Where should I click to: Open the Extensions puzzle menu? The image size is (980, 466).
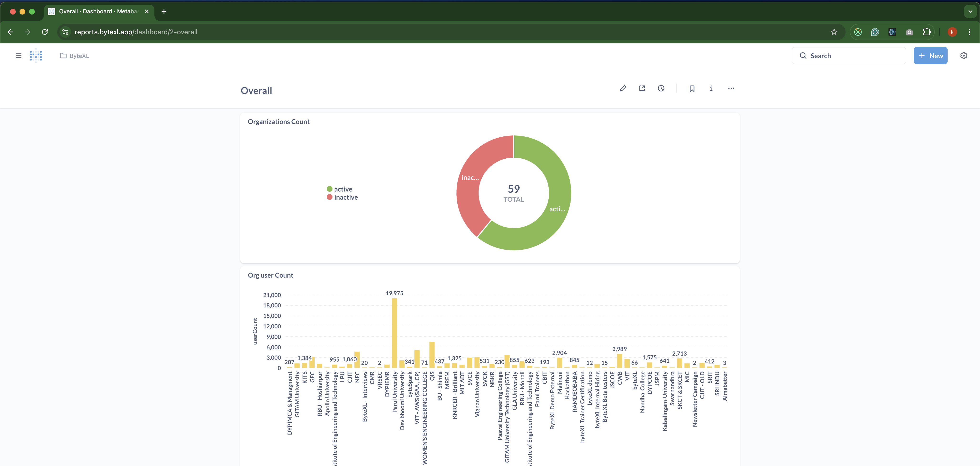coord(927,32)
